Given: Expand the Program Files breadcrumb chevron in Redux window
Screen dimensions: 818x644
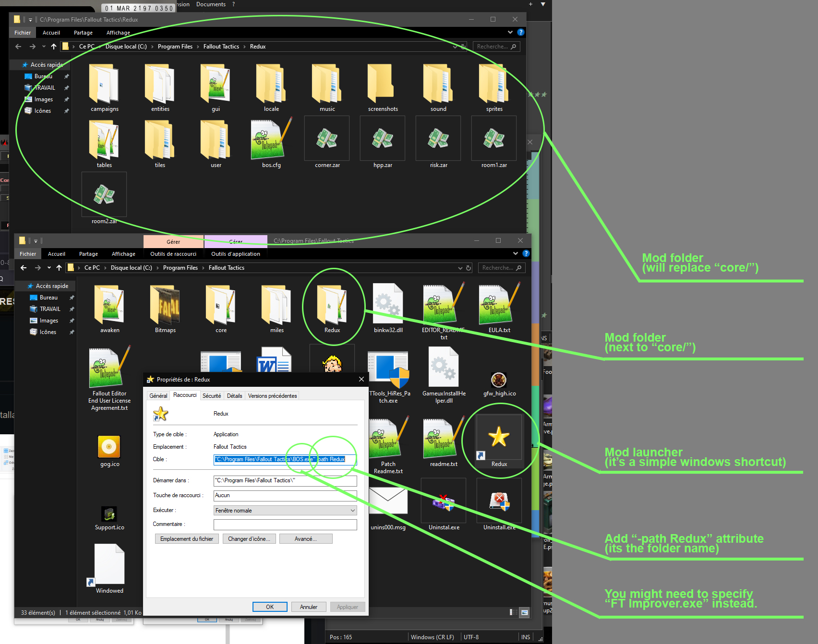Looking at the screenshot, I should click(x=198, y=47).
